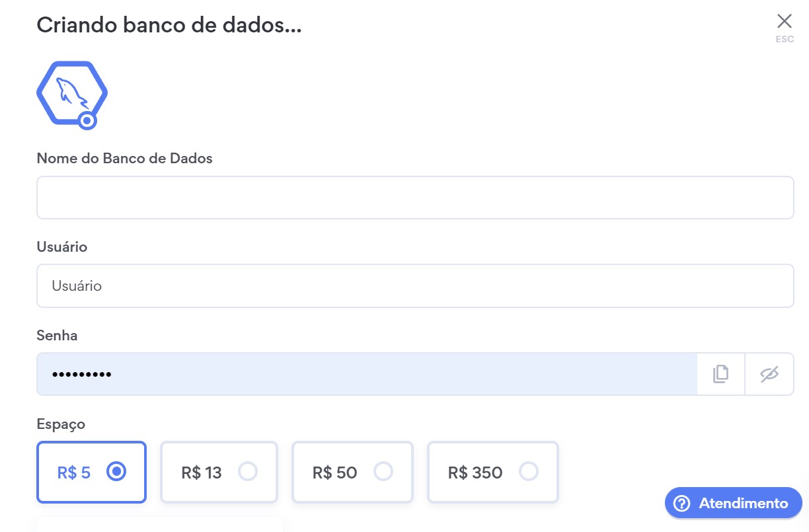
Task: Click the status dot badge on MySQL icon
Action: [87, 120]
